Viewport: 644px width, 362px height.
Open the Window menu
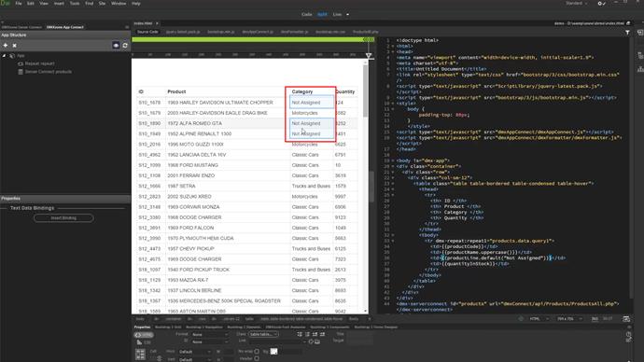119,4
